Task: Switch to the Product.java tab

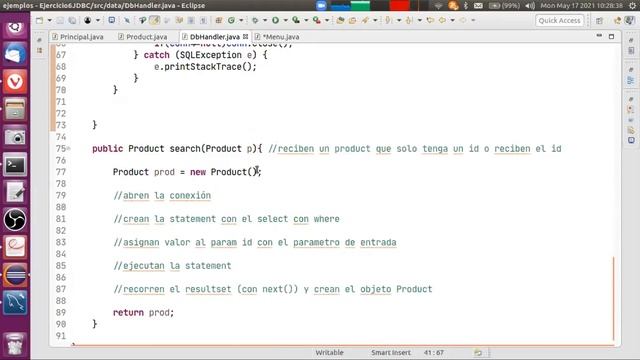Action: pyautogui.click(x=143, y=37)
